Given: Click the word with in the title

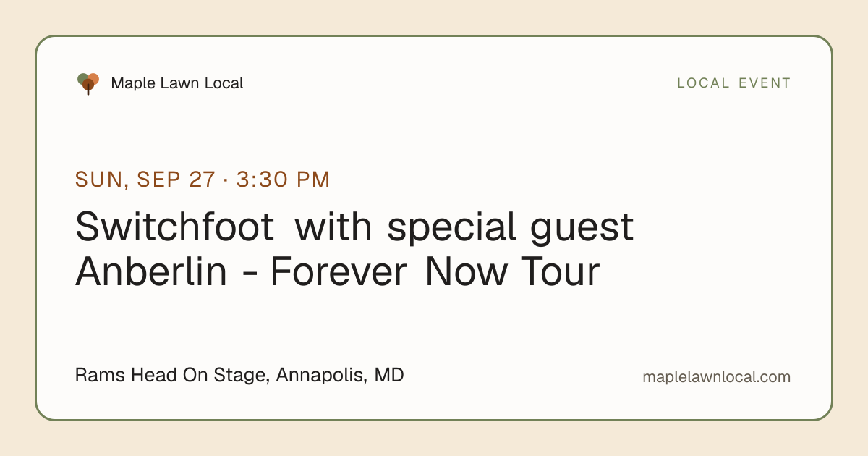Looking at the screenshot, I should (333, 227).
